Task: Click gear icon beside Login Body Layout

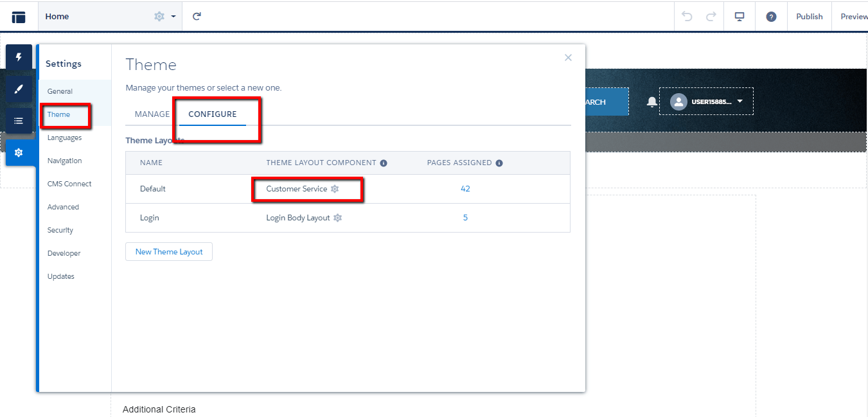Action: click(338, 218)
